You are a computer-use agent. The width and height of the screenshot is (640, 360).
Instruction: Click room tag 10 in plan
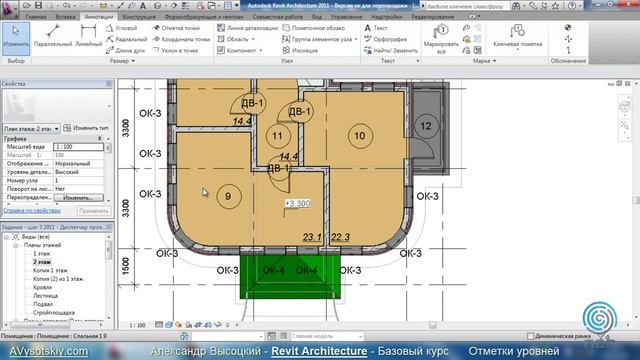point(360,136)
